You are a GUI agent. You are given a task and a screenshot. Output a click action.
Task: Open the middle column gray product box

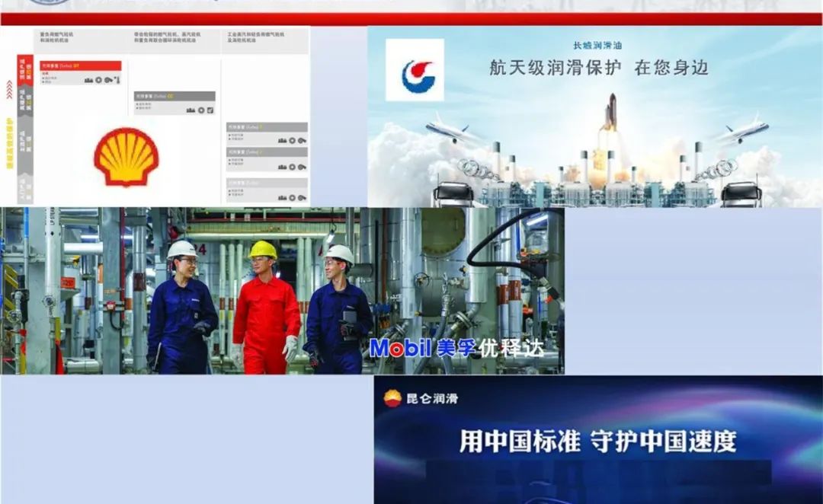pos(175,103)
